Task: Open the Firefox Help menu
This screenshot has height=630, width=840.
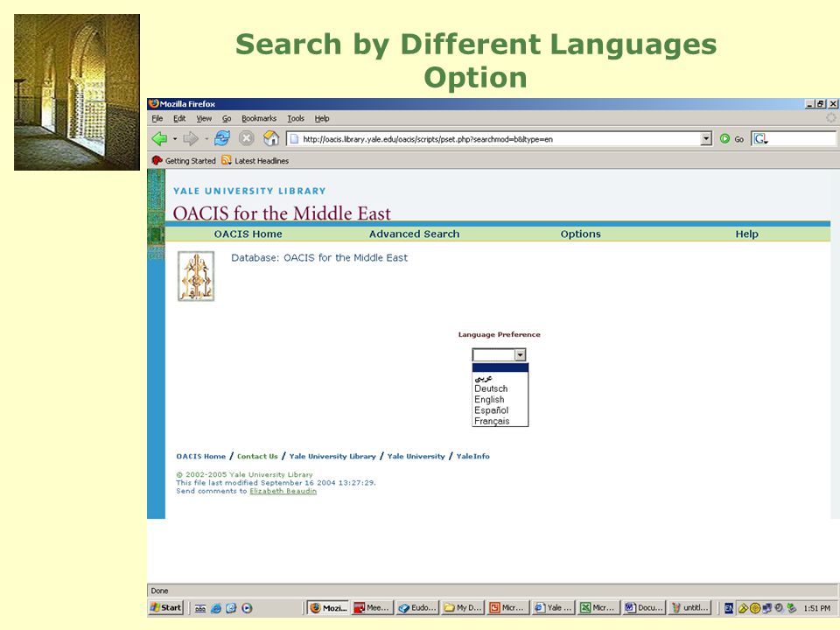Action: (321, 118)
